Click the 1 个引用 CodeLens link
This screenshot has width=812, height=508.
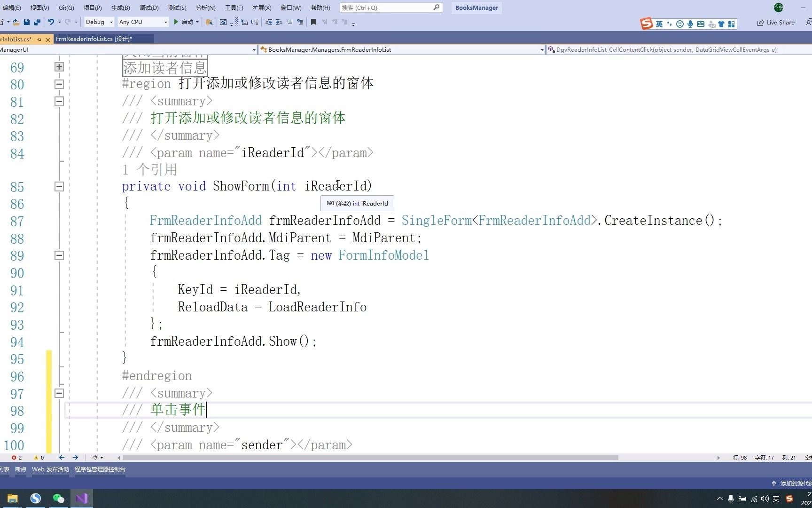coord(149,169)
